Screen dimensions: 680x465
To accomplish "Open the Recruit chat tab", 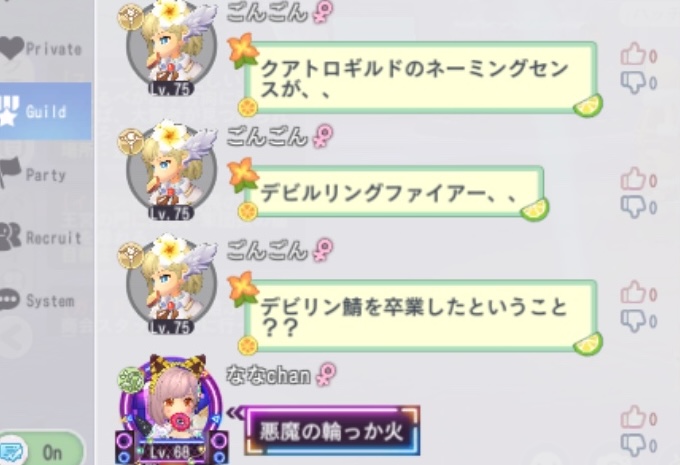I will pos(45,237).
